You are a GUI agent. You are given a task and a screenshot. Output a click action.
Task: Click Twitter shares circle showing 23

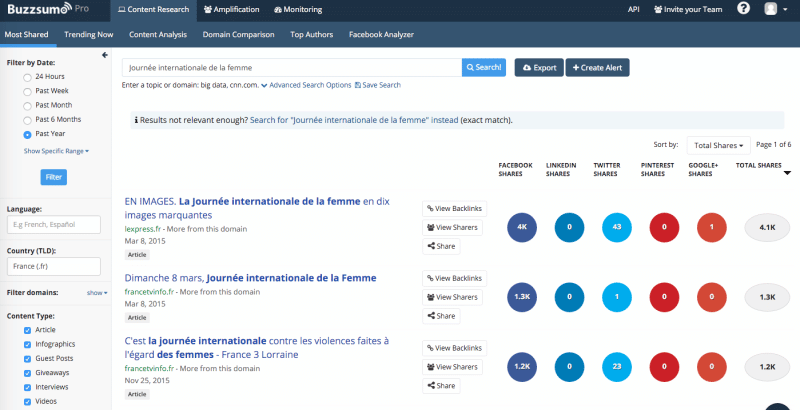(617, 367)
